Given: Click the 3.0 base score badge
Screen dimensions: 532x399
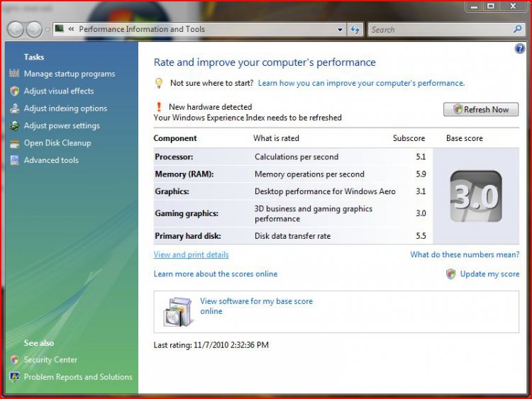Looking at the screenshot, I should point(476,196).
